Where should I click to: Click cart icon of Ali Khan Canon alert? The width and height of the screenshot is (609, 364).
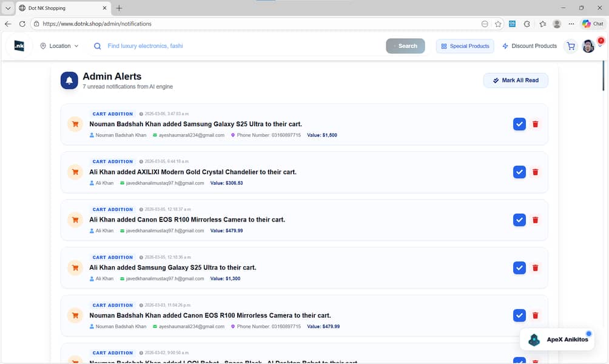[75, 220]
